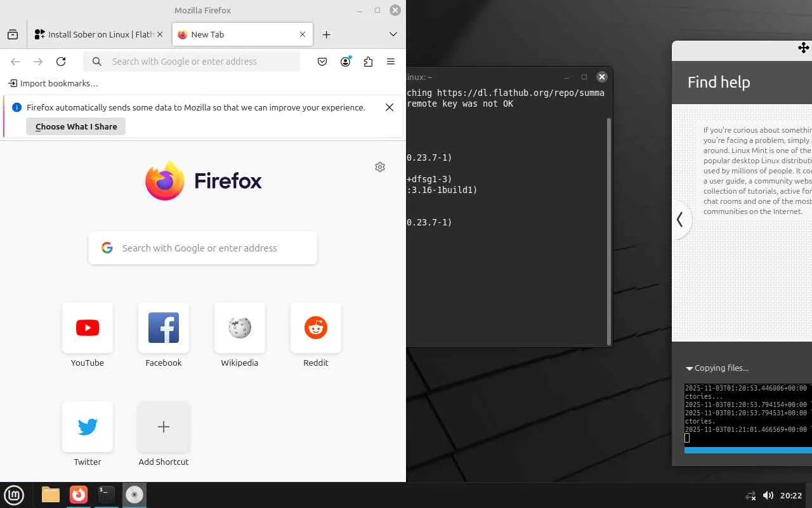Open the Linux Mint start menu
This screenshot has height=508, width=812.
(14, 495)
